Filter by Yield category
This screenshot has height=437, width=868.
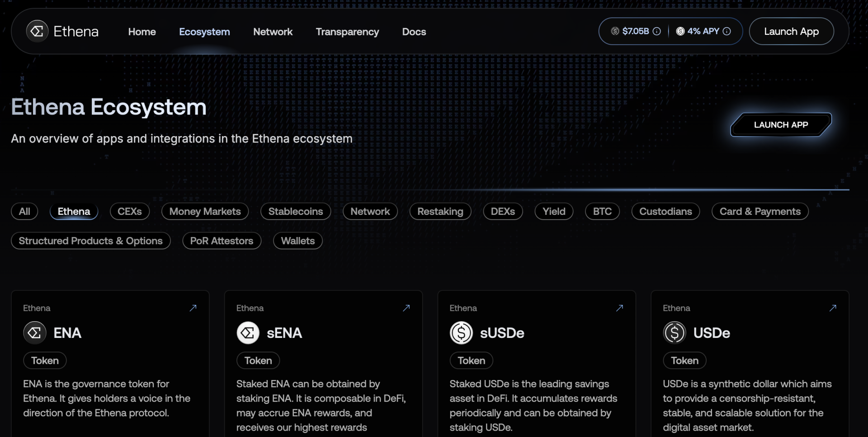(x=554, y=211)
